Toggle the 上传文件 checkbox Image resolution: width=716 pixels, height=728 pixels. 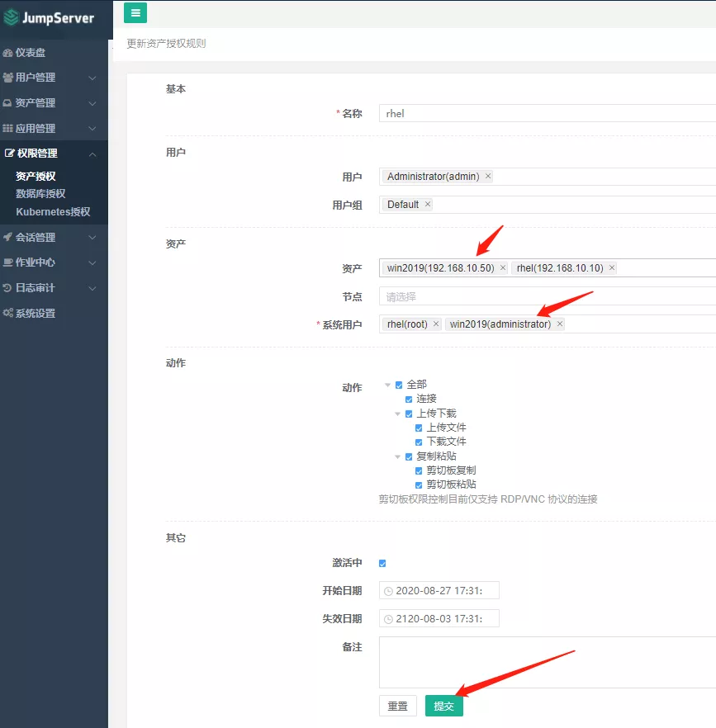coord(420,428)
